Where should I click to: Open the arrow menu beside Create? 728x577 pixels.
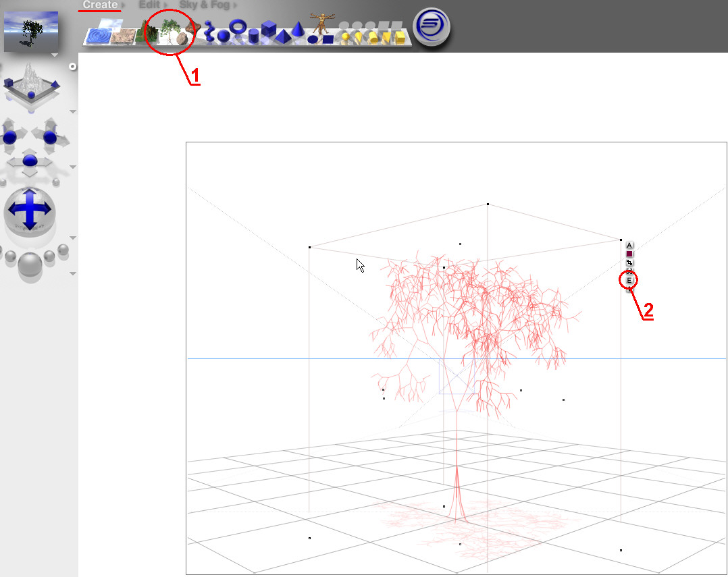coord(123,5)
